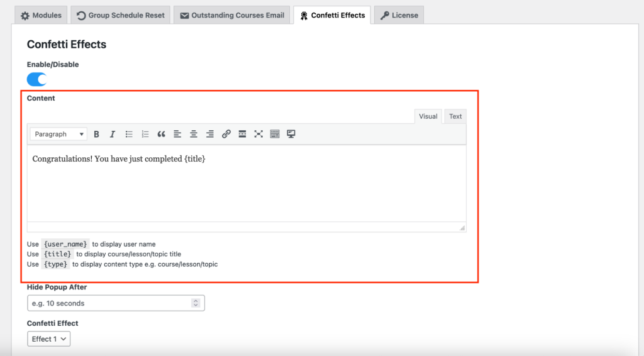Image resolution: width=644 pixels, height=356 pixels.
Task: Click the toolbar toggle keyboard icon
Action: point(275,134)
